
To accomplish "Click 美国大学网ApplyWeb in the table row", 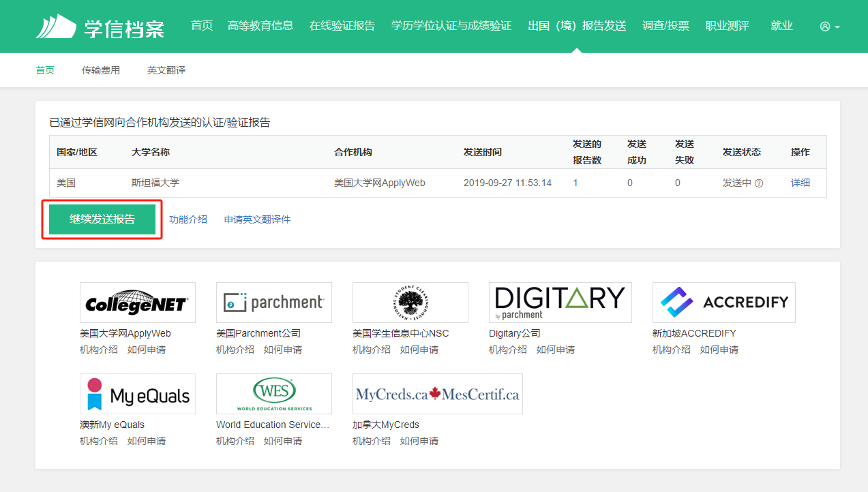I will pos(380,183).
